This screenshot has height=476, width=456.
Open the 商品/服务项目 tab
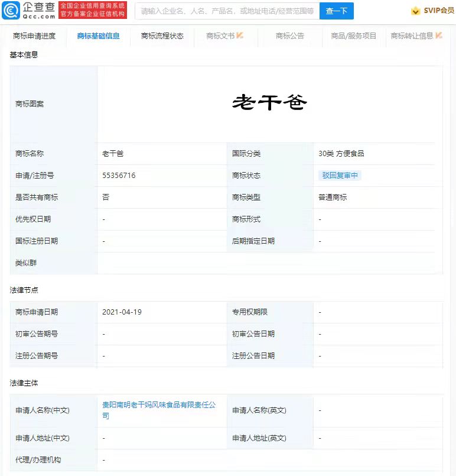(x=354, y=36)
